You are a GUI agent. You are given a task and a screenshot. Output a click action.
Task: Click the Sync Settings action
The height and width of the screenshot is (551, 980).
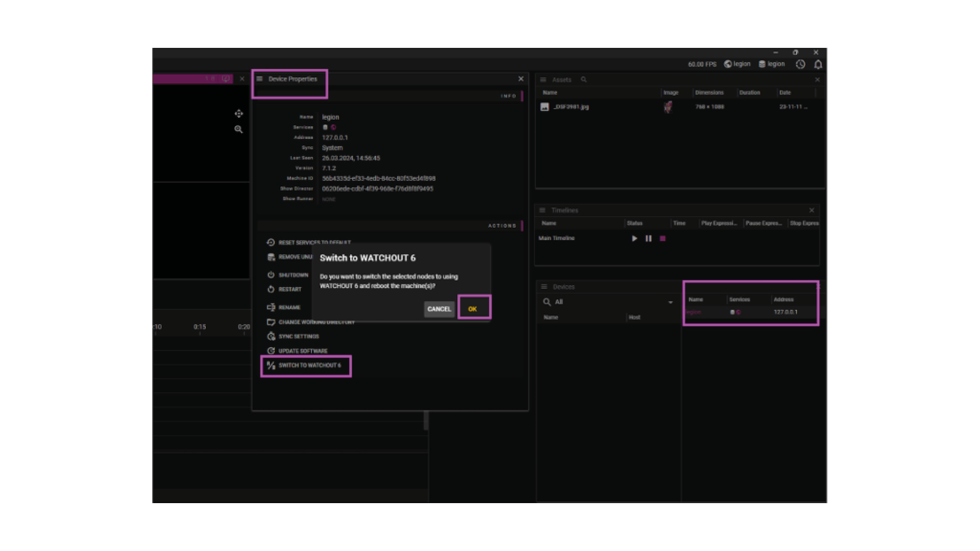[299, 336]
